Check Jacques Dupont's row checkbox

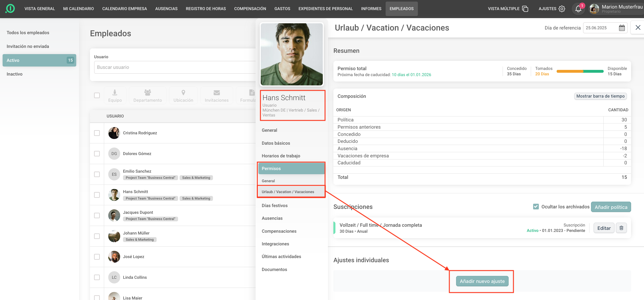pos(97,215)
